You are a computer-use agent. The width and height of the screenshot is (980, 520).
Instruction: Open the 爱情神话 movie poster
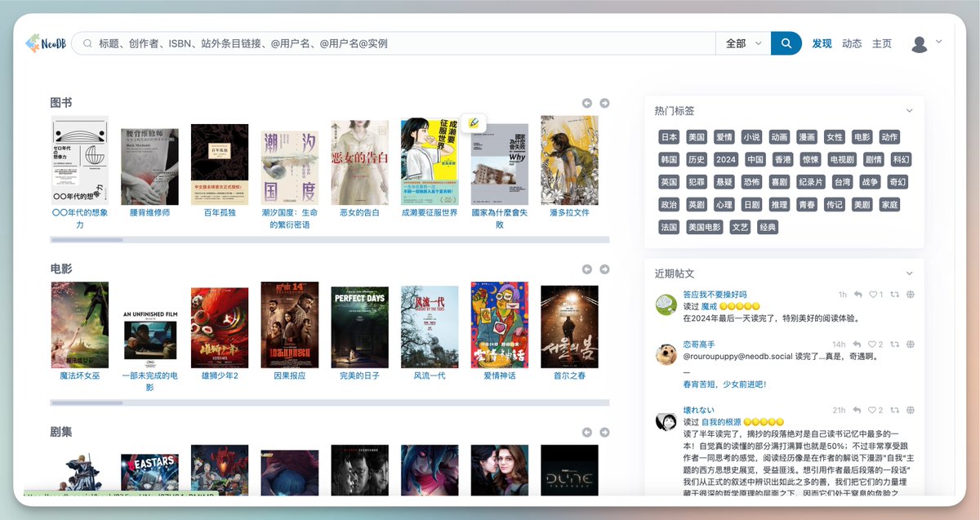tap(500, 325)
